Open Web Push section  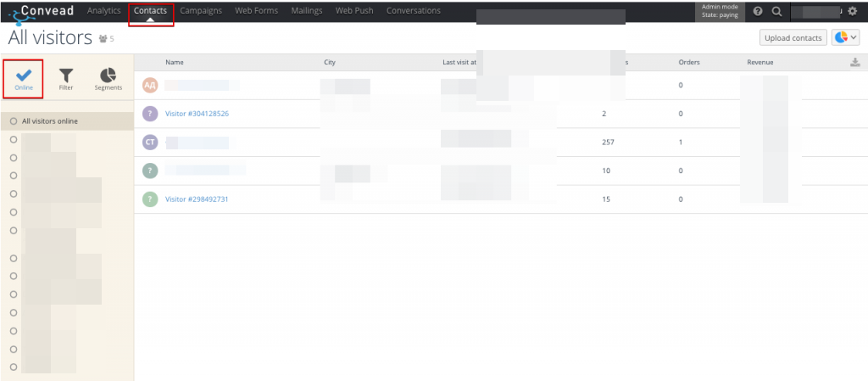(x=354, y=10)
